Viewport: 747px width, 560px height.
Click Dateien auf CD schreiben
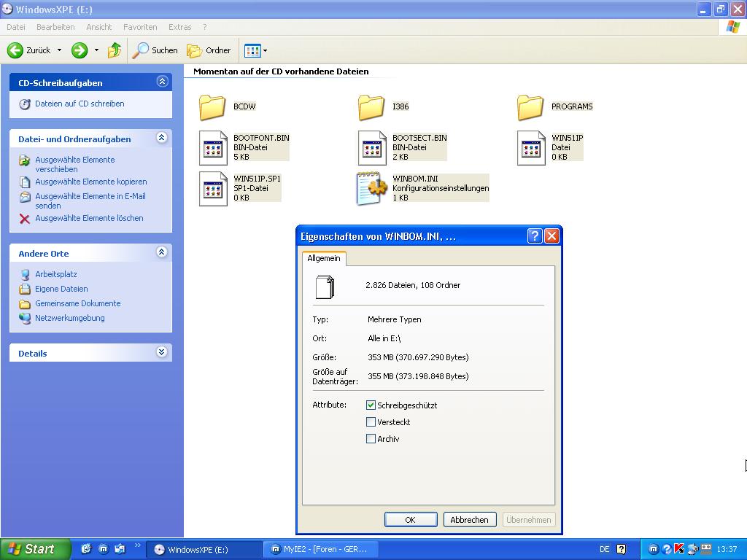(x=80, y=104)
